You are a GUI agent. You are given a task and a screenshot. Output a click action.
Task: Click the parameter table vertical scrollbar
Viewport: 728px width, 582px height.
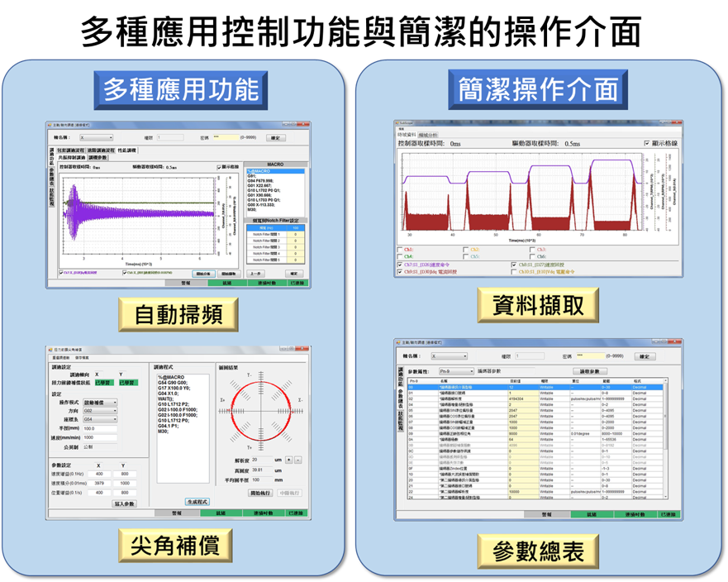(664, 446)
